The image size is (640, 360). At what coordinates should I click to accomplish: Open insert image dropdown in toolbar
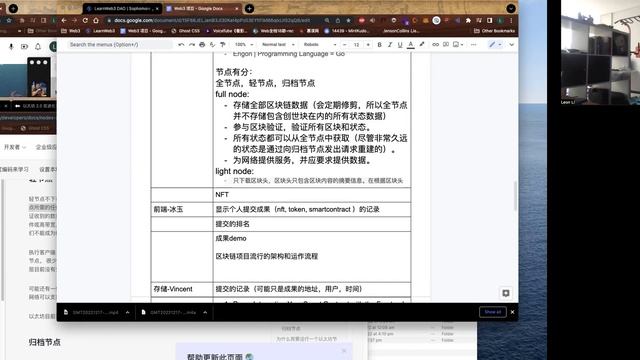458,44
